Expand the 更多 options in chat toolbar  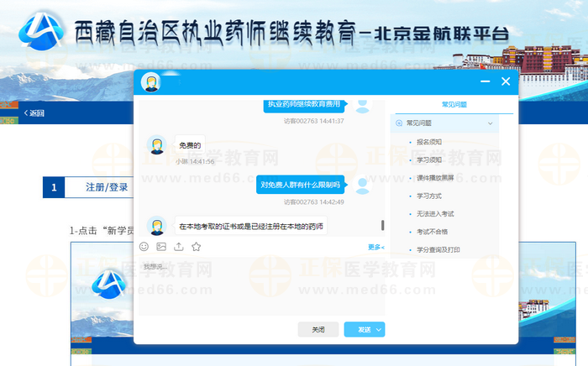(375, 247)
